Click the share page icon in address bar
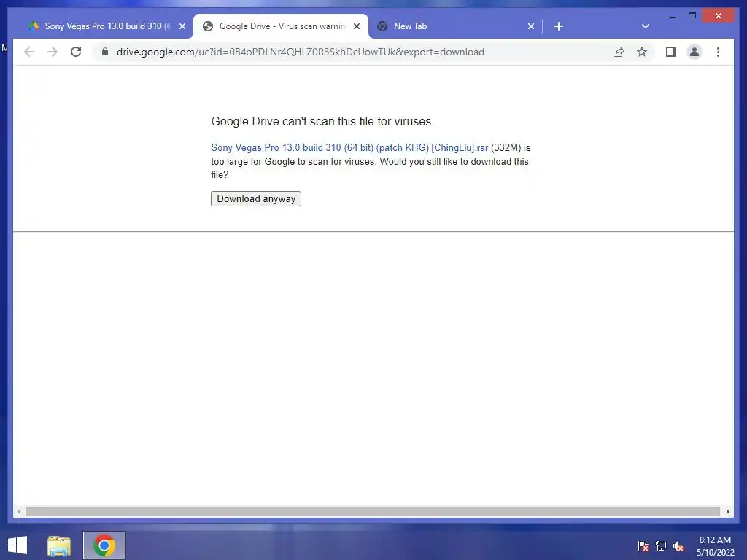 pyautogui.click(x=619, y=52)
